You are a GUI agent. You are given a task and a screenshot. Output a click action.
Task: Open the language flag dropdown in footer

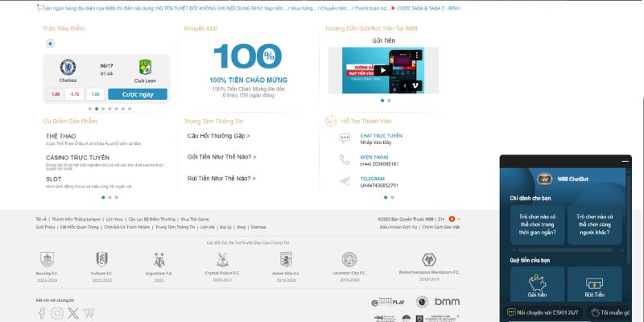(454, 219)
